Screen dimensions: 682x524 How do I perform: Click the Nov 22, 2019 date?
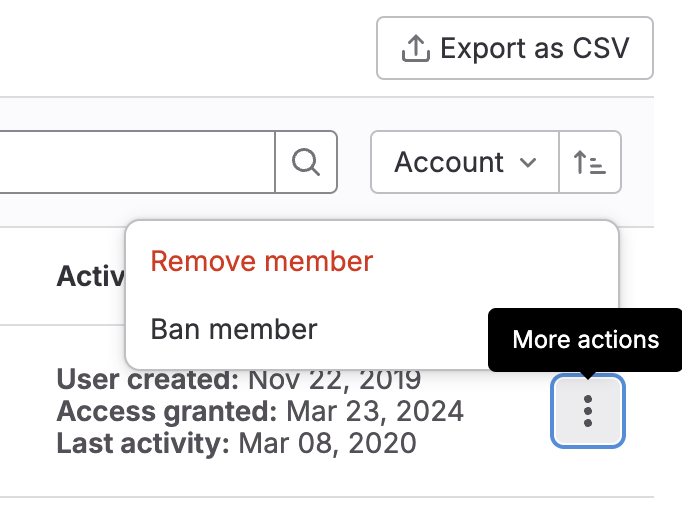tap(334, 380)
